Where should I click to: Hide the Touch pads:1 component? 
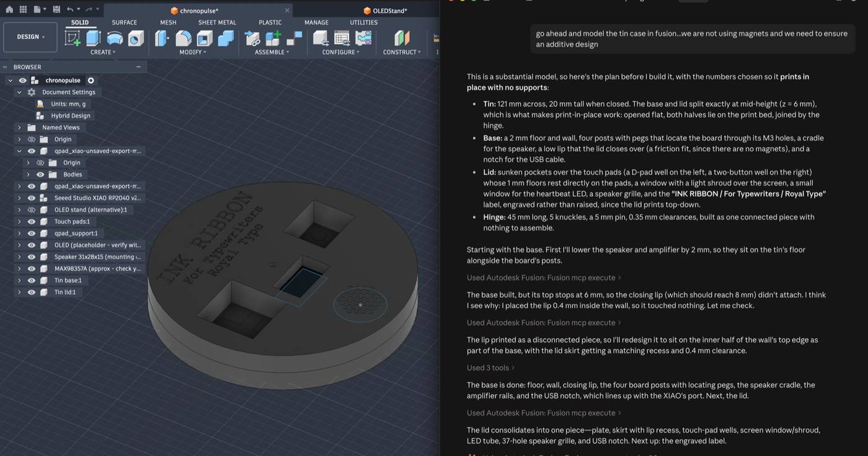pos(32,222)
